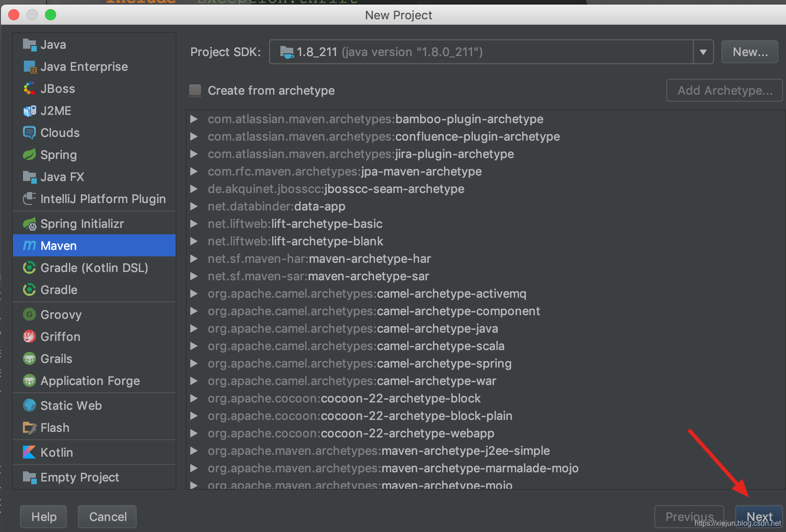Click the Gradle (Kotlin DSL) icon
This screenshot has width=786, height=532.
29,268
